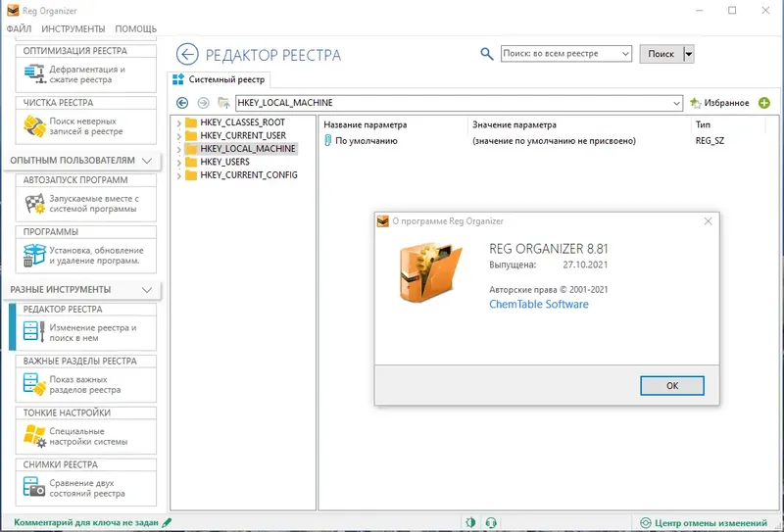Close the О программе Reg Organizer dialog
Image resolution: width=784 pixels, height=532 pixels.
coord(708,221)
